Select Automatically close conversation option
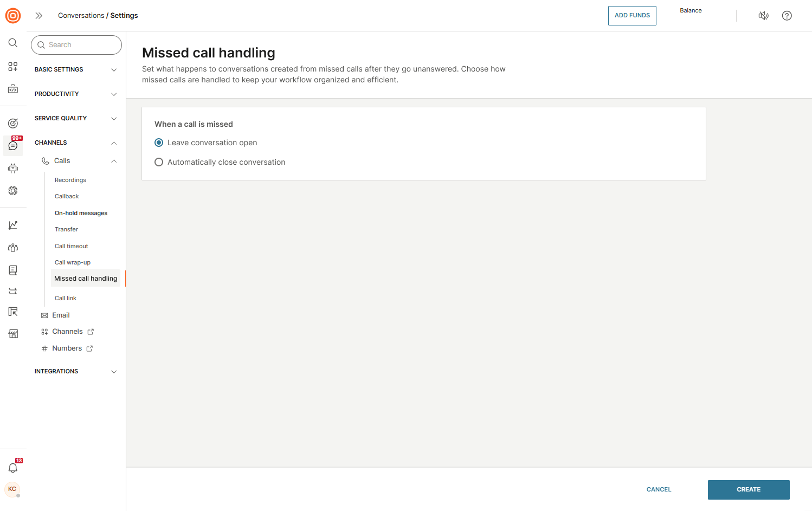Viewport: 812px width, 511px height. [159, 162]
